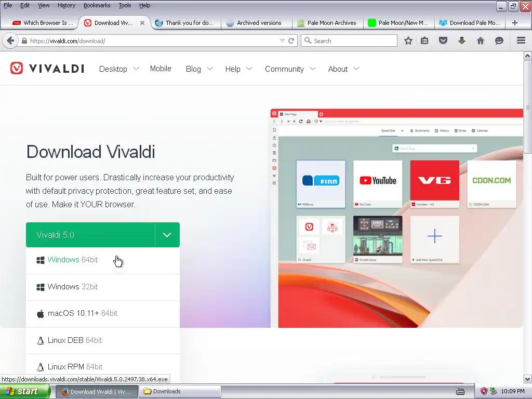Viewport: 532px width, 399px height.
Task: Switch to the Pale Moon Archives tab
Action: click(327, 23)
